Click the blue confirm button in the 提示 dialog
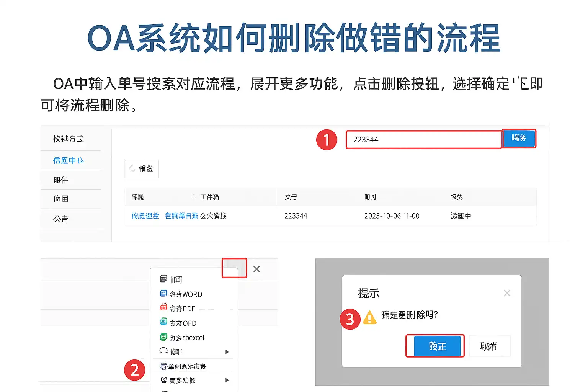588x392 pixels. [437, 346]
